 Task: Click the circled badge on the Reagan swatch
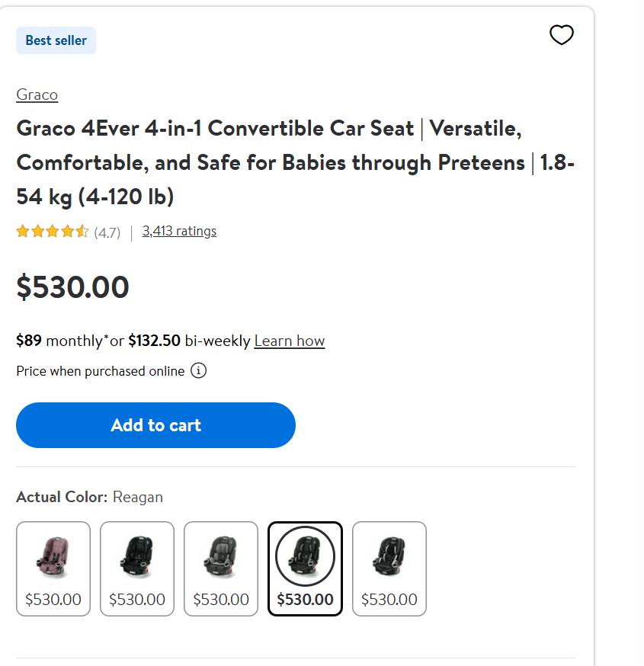(x=305, y=556)
